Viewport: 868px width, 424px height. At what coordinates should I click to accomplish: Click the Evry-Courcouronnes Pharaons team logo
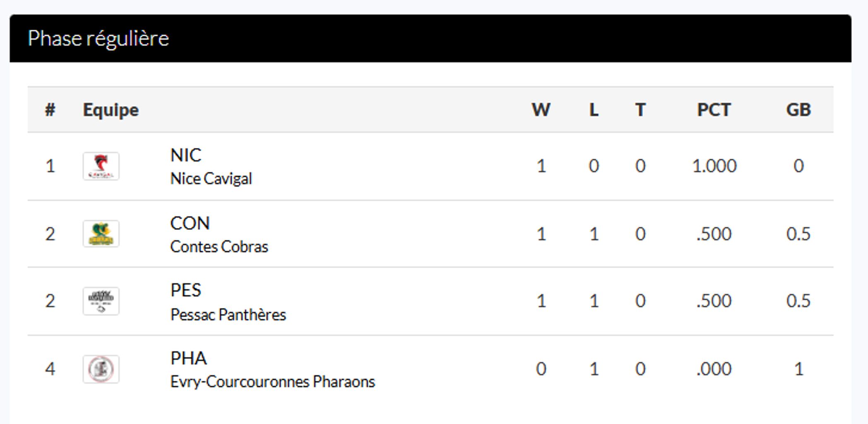click(101, 369)
